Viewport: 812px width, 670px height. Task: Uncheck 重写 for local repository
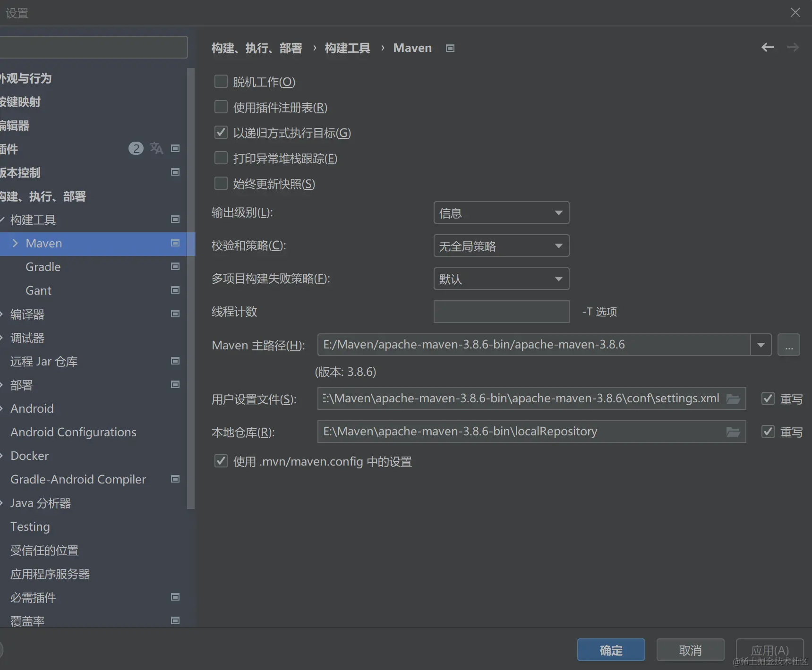tap(768, 432)
